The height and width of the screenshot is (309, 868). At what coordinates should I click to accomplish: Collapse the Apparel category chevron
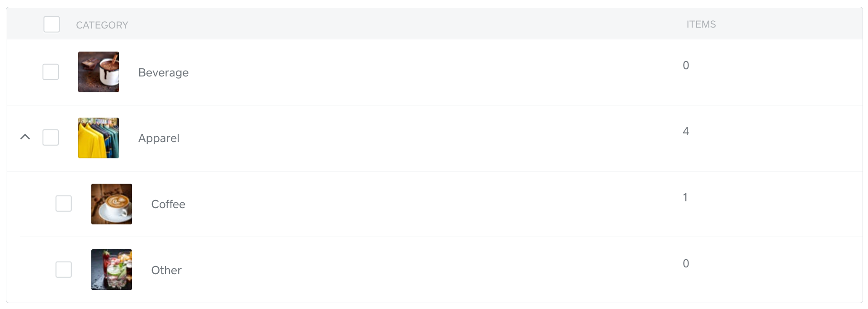(x=25, y=137)
